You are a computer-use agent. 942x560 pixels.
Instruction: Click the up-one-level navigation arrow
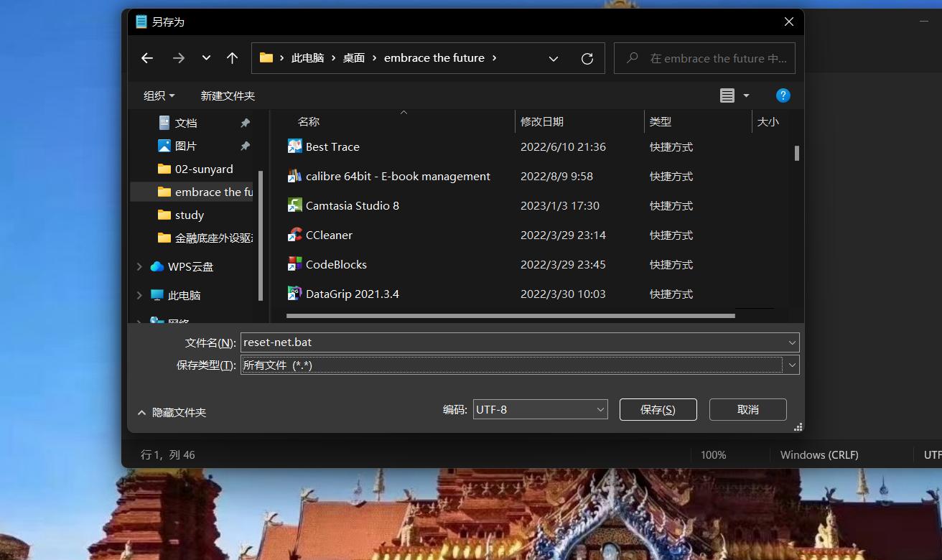coord(232,58)
